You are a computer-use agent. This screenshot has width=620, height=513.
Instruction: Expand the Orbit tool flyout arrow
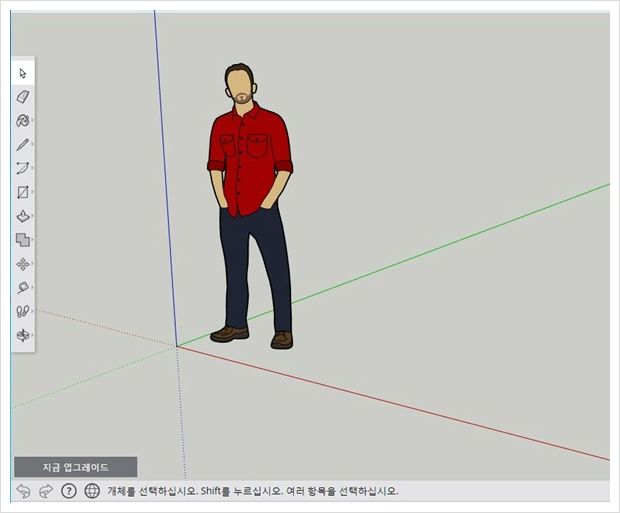pyautogui.click(x=32, y=335)
